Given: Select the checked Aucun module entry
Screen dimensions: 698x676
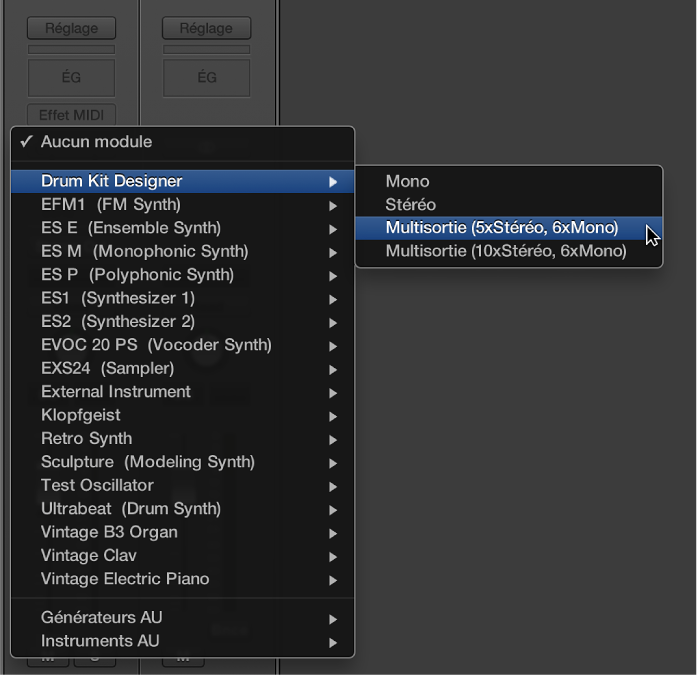Looking at the screenshot, I should tap(183, 142).
